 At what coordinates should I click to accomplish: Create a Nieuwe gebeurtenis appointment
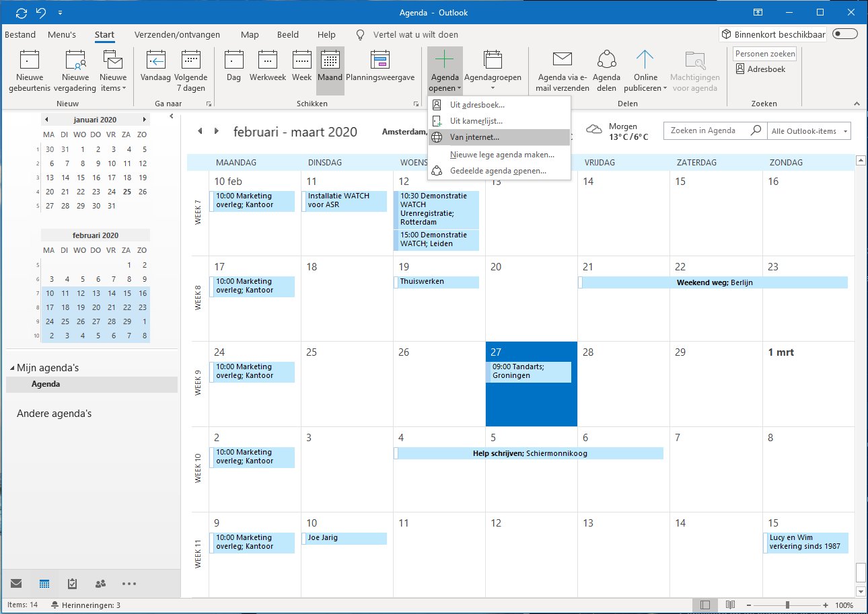click(x=30, y=71)
